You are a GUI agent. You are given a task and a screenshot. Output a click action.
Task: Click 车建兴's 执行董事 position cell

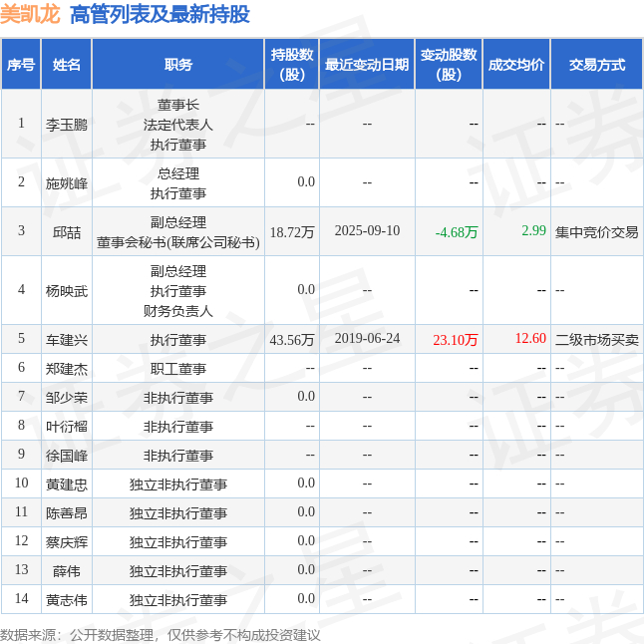point(178,340)
